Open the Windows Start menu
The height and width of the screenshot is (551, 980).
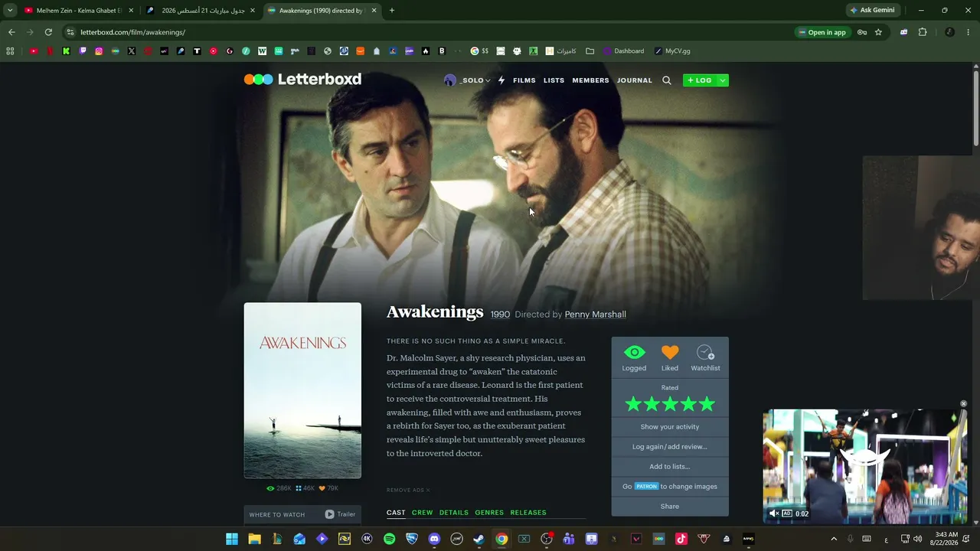[x=232, y=539]
